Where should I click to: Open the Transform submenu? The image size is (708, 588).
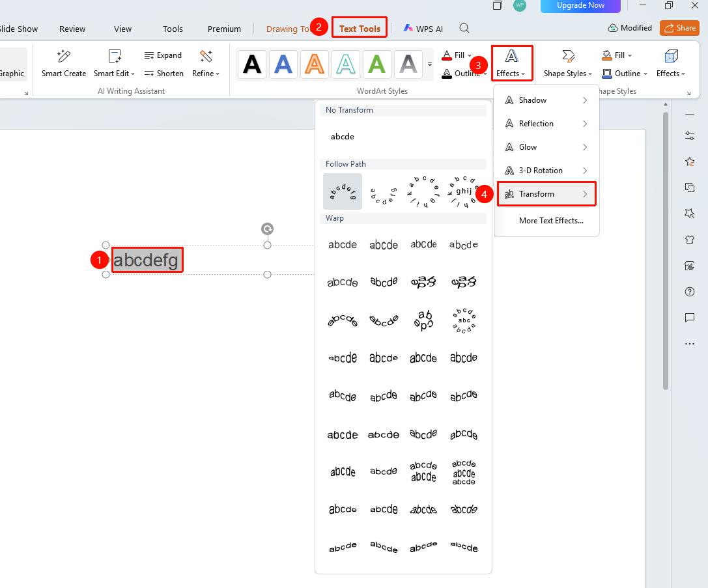546,194
